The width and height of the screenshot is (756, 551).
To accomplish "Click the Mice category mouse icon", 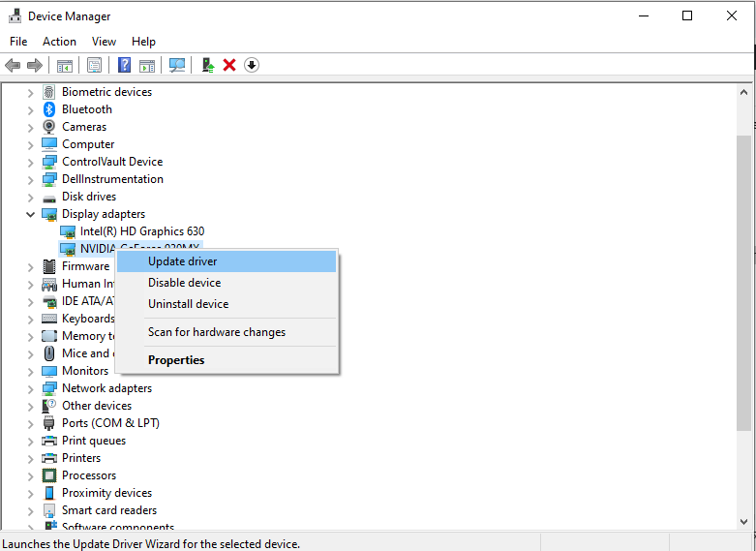I will tap(49, 353).
